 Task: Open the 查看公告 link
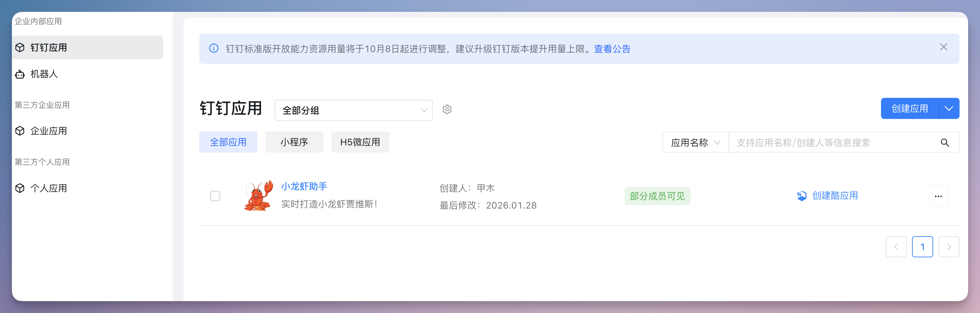[612, 49]
